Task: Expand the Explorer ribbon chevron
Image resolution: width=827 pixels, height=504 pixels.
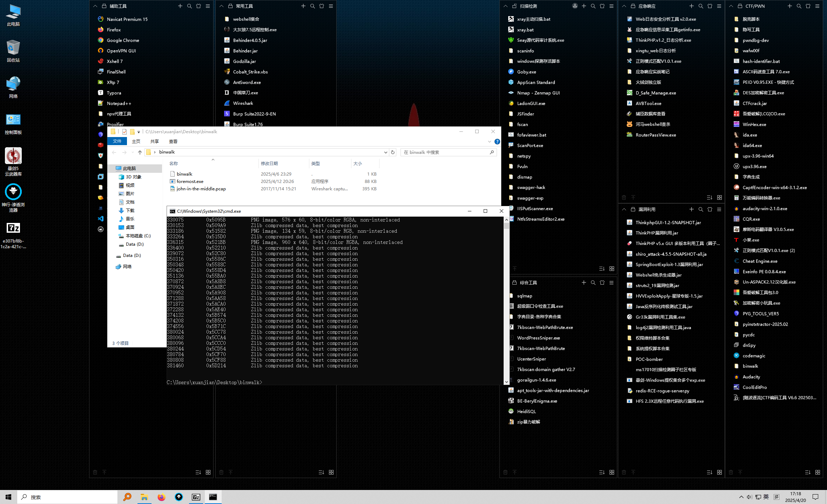Action: click(x=489, y=142)
